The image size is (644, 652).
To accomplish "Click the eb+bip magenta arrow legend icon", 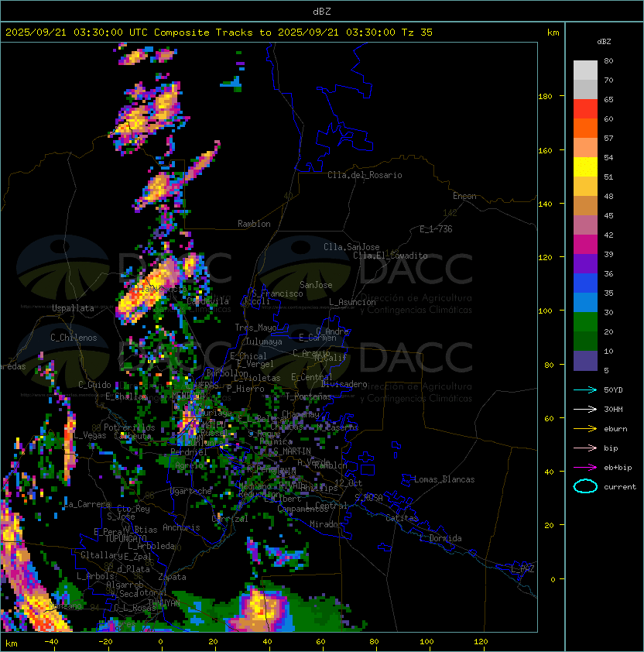I will click(585, 468).
